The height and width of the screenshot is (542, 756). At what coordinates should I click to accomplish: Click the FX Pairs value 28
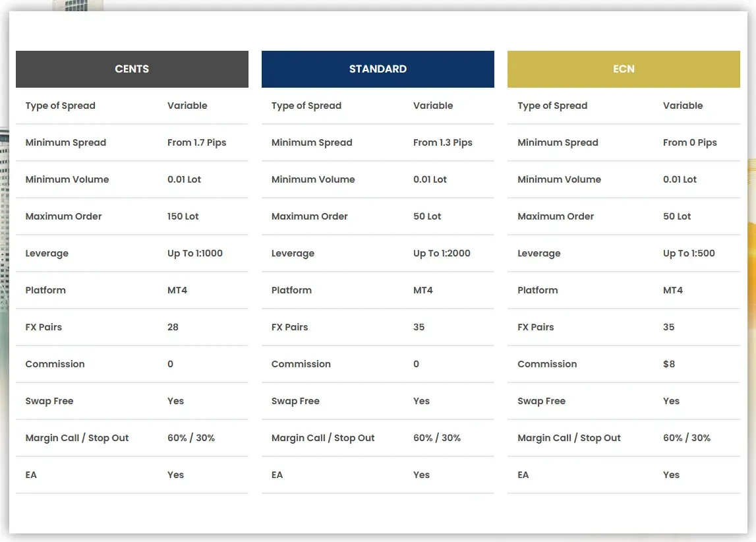pyautogui.click(x=173, y=327)
